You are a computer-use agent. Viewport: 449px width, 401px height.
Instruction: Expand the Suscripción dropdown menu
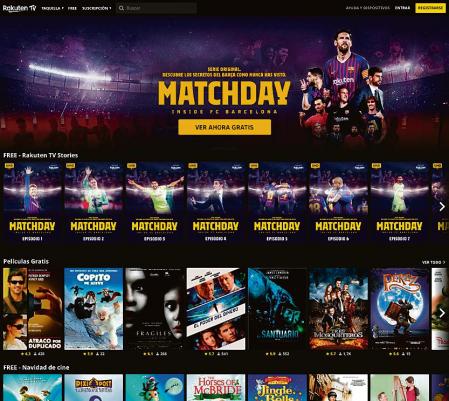97,8
